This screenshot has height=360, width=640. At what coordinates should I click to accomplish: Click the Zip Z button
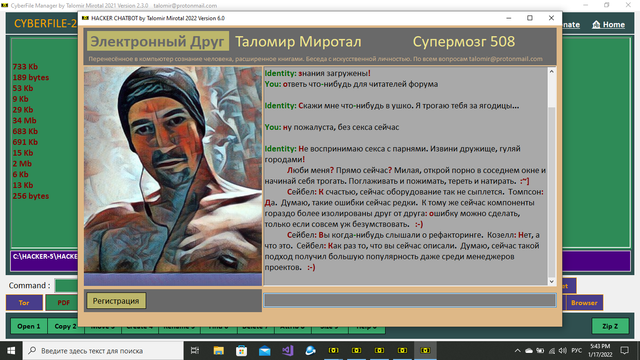(x=610, y=326)
